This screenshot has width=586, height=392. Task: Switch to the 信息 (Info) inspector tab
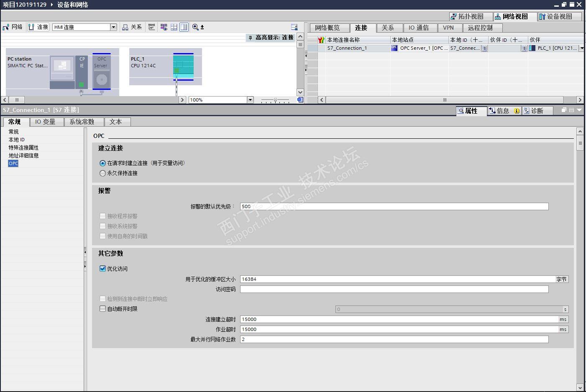coord(504,111)
